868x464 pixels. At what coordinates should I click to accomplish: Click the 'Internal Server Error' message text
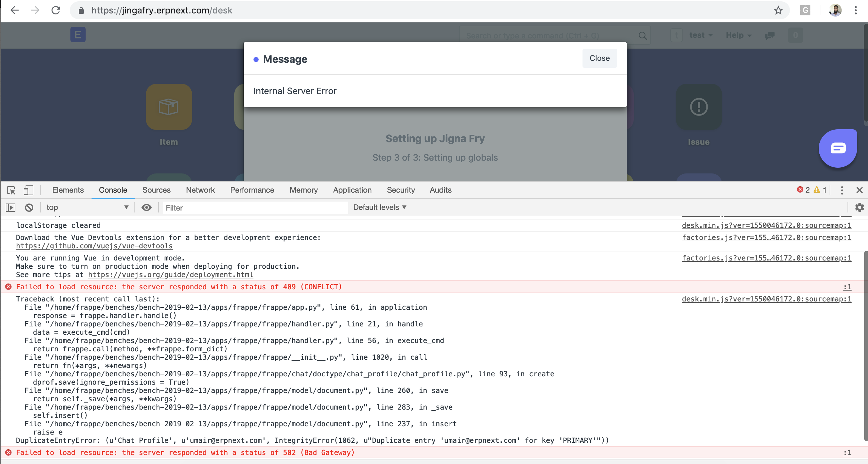click(295, 91)
